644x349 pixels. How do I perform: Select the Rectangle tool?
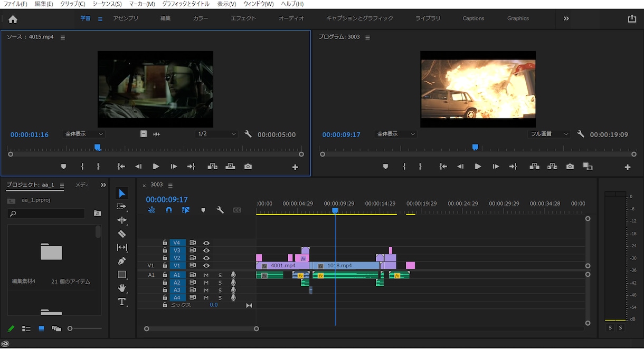pos(122,275)
